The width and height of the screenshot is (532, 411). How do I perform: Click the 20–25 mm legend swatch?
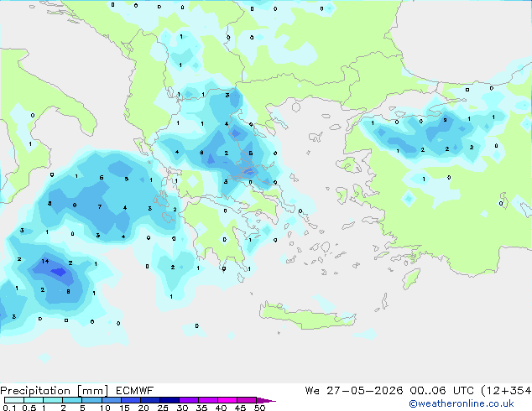coord(150,400)
